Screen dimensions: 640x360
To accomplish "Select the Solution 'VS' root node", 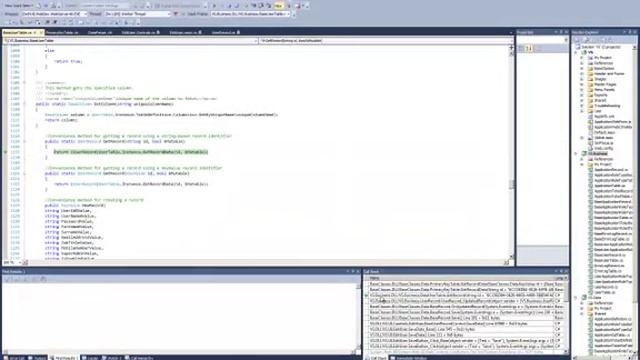I will (x=602, y=47).
